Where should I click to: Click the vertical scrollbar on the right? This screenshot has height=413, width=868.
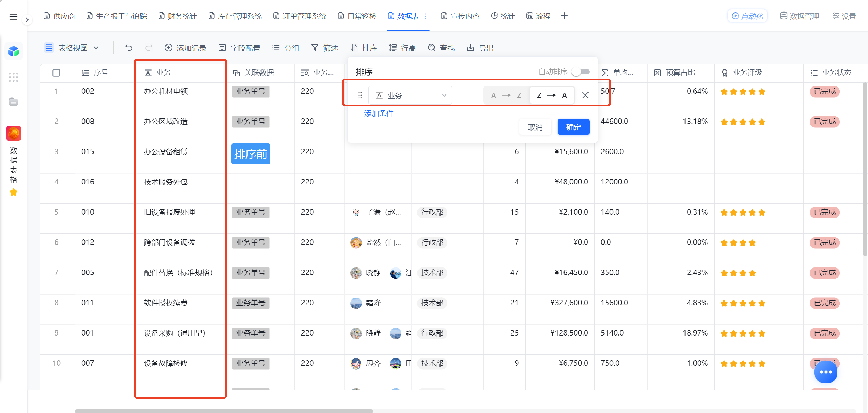865,170
